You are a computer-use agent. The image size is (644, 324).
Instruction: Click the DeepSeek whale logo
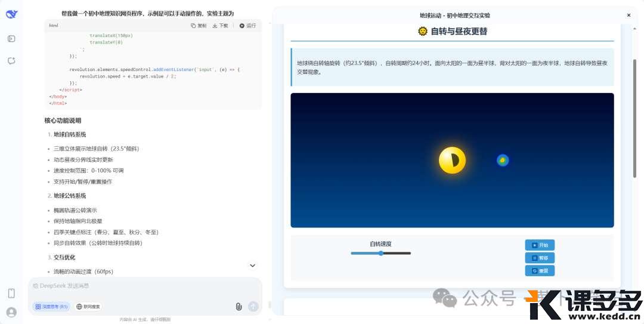pyautogui.click(x=11, y=14)
